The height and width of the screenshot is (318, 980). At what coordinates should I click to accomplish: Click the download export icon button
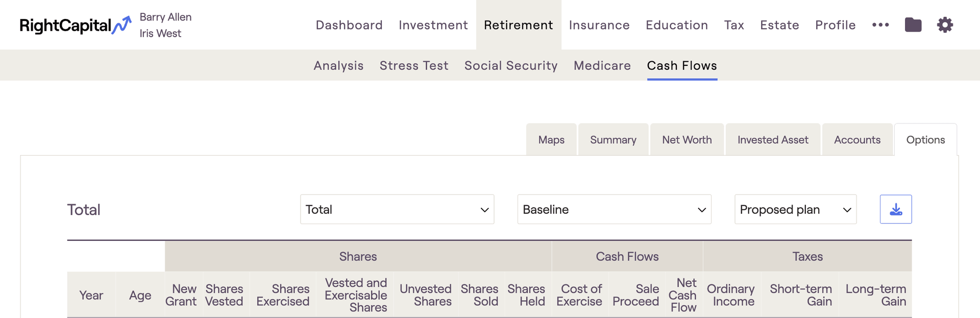click(895, 209)
